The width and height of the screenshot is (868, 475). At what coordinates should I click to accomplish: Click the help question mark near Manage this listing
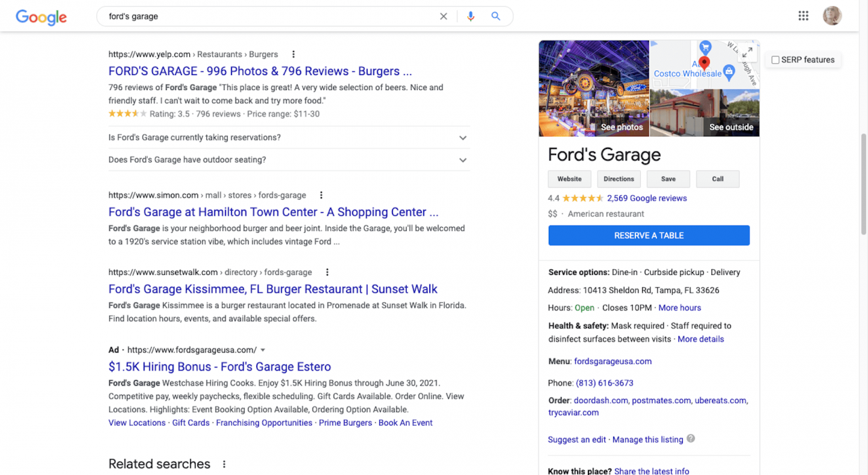pyautogui.click(x=690, y=439)
